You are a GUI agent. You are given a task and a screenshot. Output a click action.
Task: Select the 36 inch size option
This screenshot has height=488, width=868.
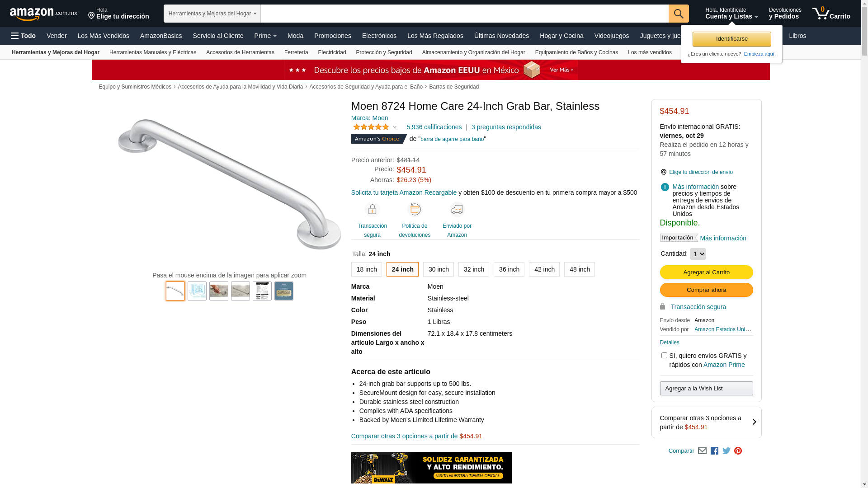(509, 269)
